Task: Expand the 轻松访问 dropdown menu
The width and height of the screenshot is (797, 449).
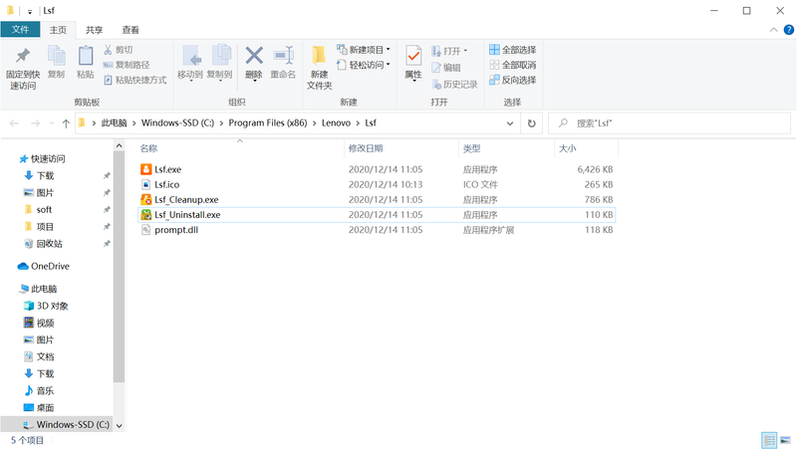Action: click(365, 65)
